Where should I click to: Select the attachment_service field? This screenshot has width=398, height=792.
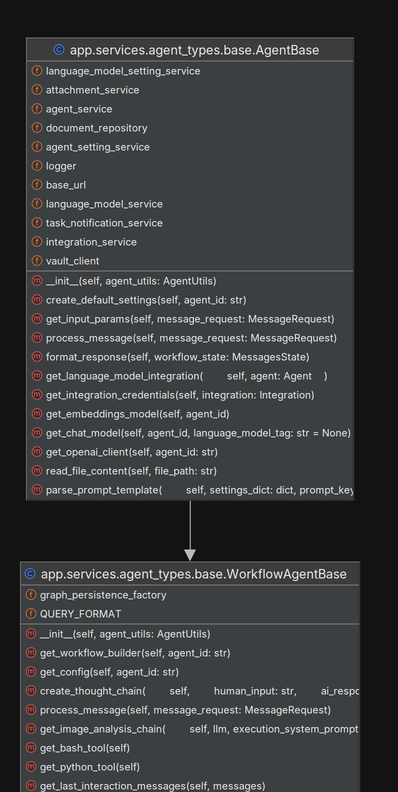point(190,90)
